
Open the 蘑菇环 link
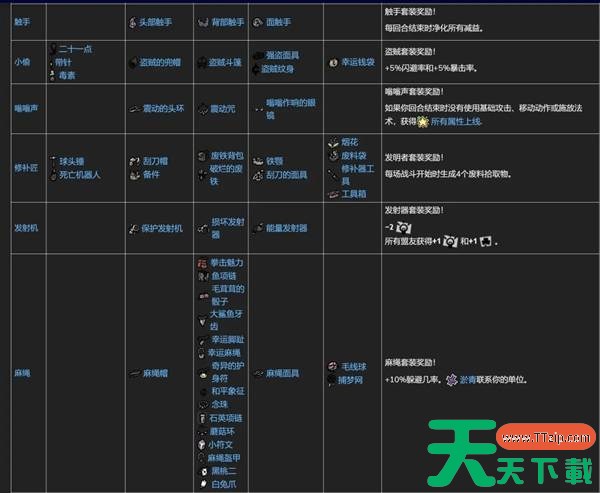(222, 432)
